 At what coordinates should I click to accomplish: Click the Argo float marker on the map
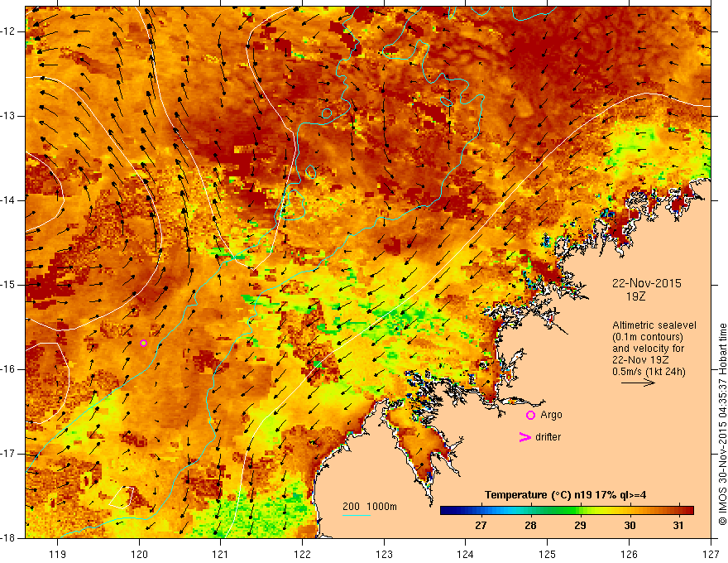(x=143, y=344)
